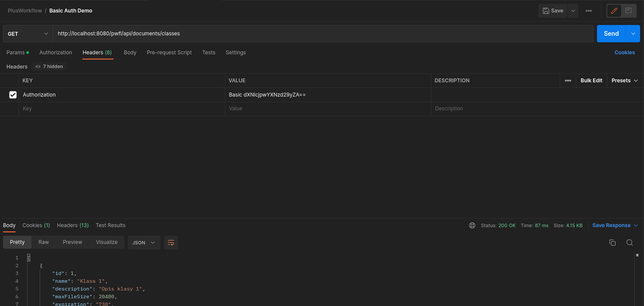This screenshot has width=644, height=306.
Task: Open the JSON format dropdown
Action: pos(144,243)
